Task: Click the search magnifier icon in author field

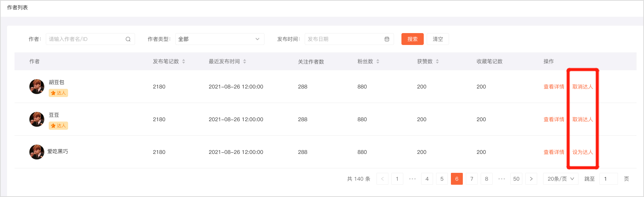Action: coord(128,39)
